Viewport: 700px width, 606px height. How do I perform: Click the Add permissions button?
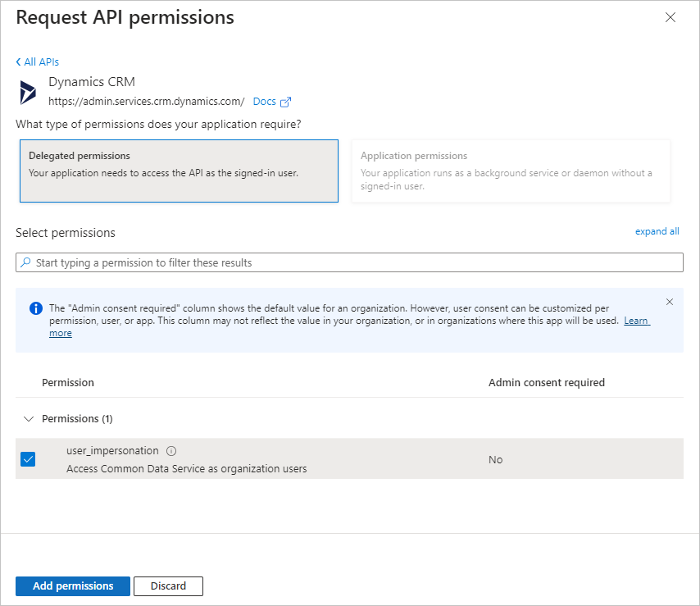[73, 585]
